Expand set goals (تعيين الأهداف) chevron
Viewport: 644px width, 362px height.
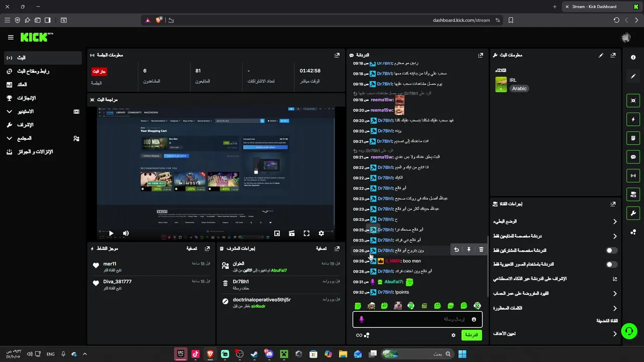click(x=615, y=334)
